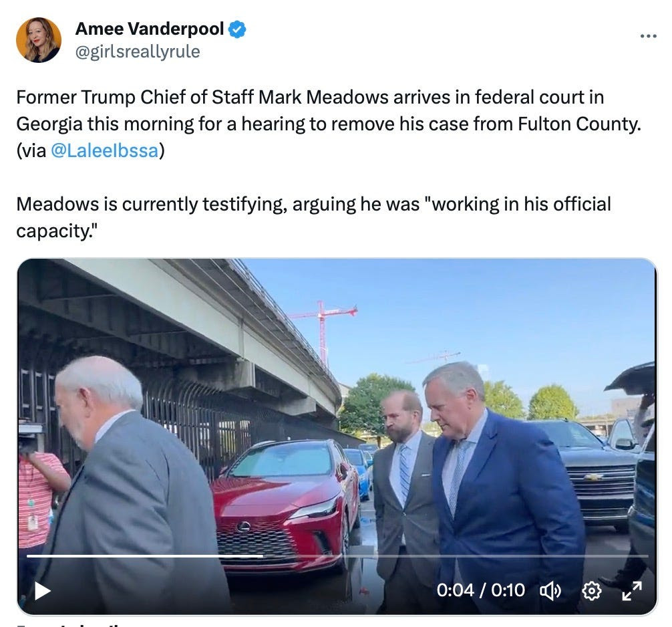Open Amee Vanderpool's profile picture
Image resolution: width=672 pixels, height=627 pixels.
[x=39, y=40]
